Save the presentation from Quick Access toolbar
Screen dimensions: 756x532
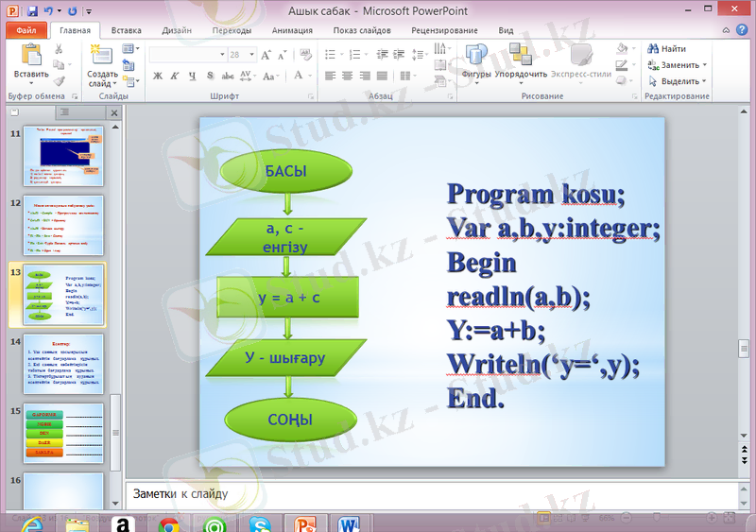(x=33, y=11)
